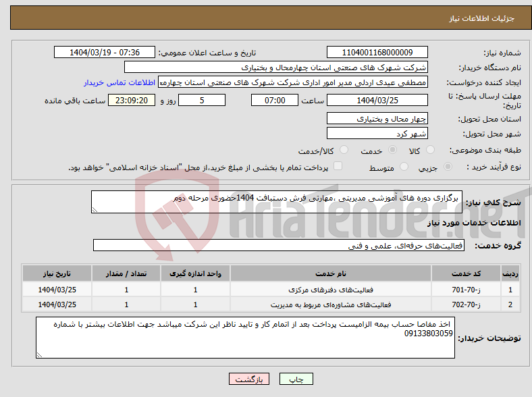
Task: Click the description textarea corner grip
Action: coord(95,210)
